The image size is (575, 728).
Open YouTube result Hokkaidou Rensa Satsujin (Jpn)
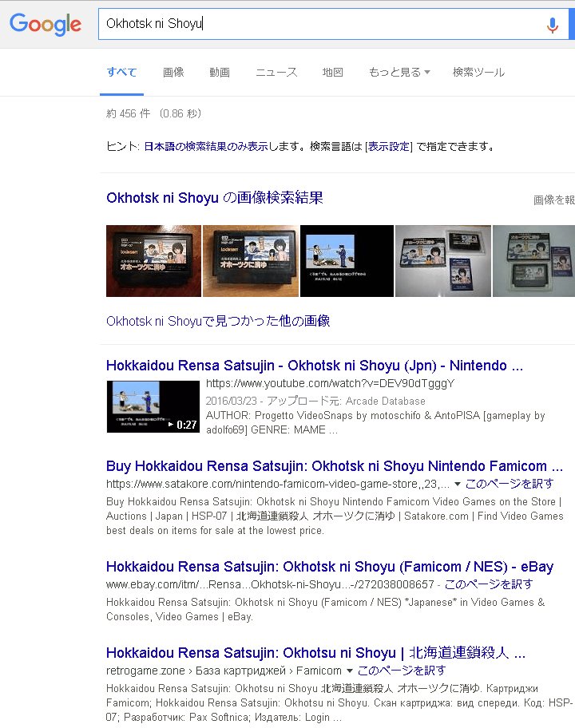[x=315, y=366]
